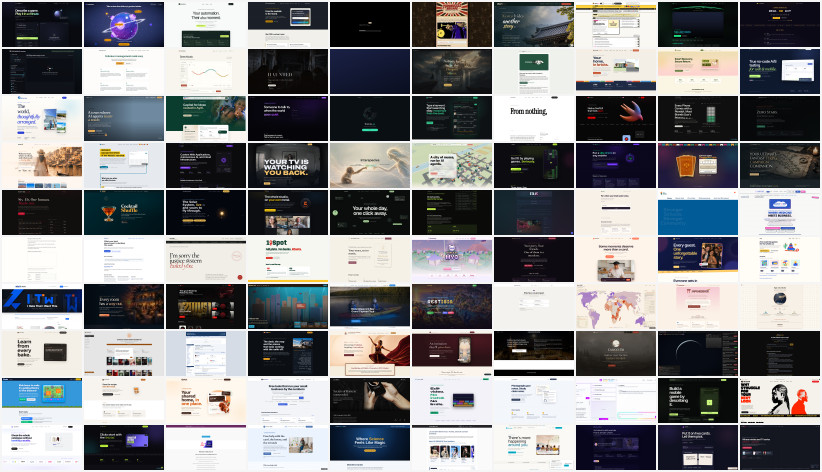Open the temple roof 'another story' thumbnail
The height and width of the screenshot is (472, 822).
(534, 24)
